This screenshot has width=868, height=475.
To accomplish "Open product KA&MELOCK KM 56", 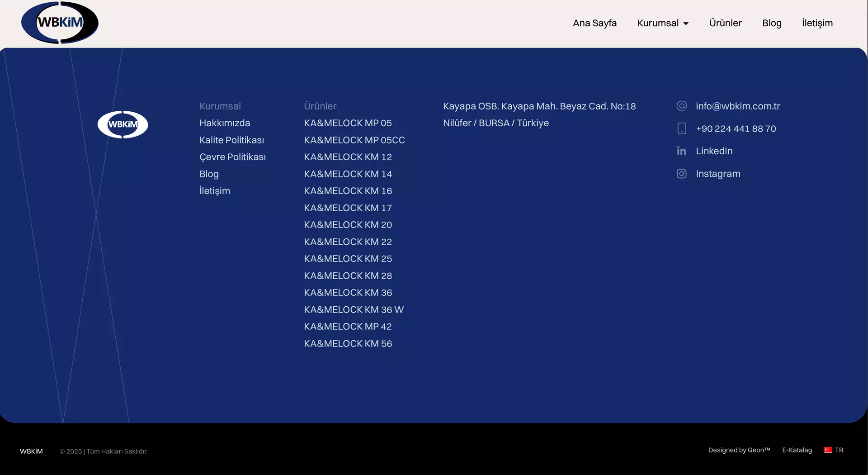I will pos(348,344).
